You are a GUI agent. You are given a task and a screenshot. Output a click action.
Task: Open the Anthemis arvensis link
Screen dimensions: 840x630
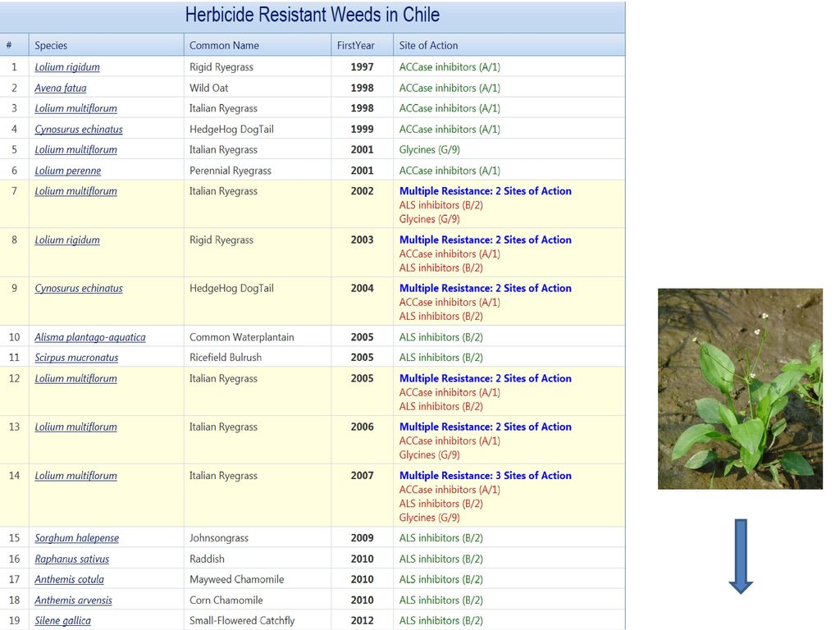tap(73, 600)
